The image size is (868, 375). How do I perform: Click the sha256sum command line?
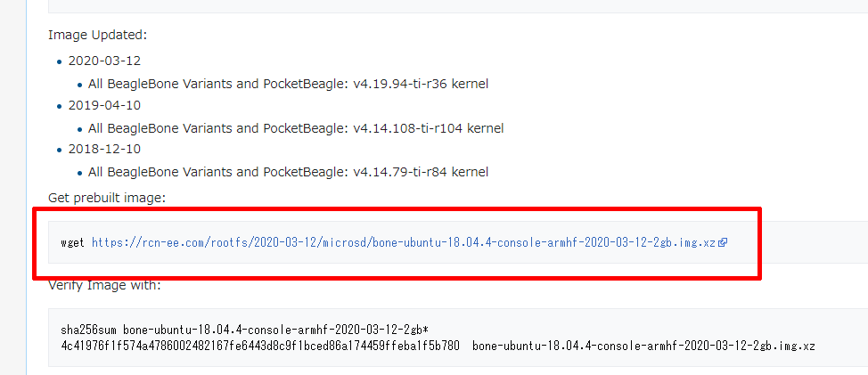coord(244,330)
